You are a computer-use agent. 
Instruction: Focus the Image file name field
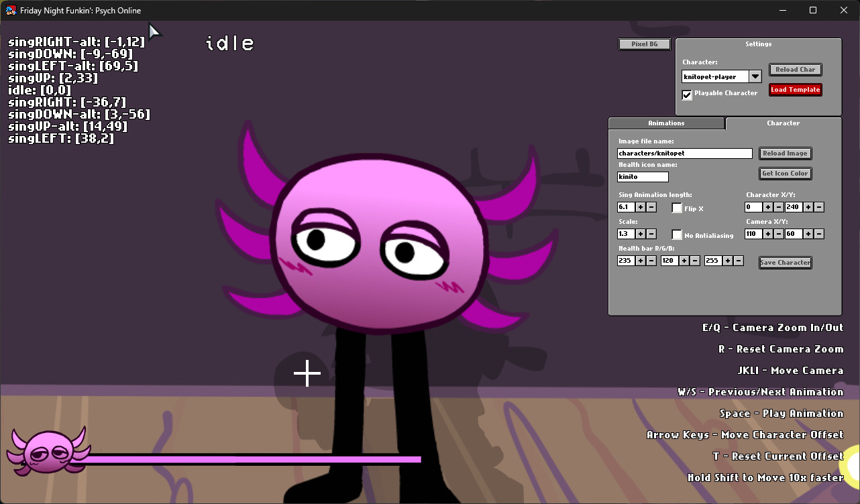click(x=685, y=153)
